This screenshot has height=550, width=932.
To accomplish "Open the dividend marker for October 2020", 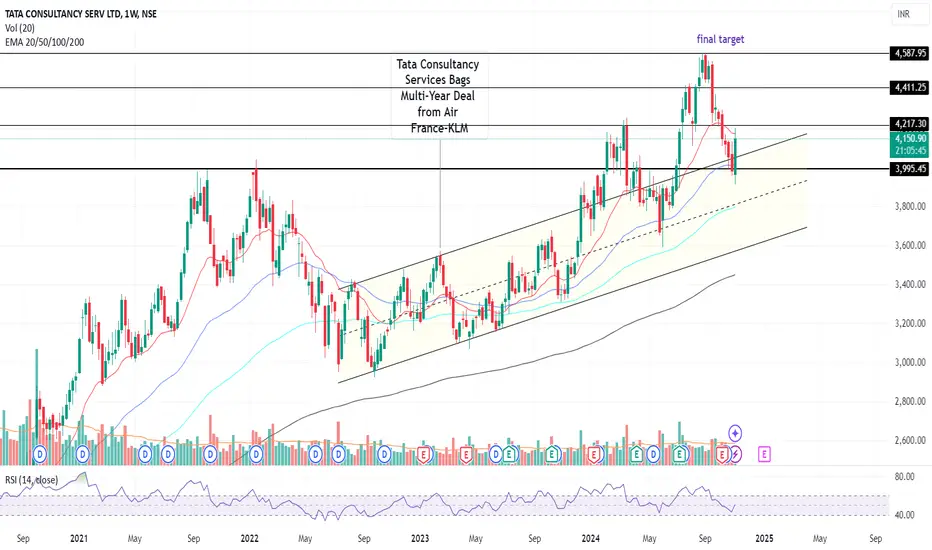I will (40, 455).
